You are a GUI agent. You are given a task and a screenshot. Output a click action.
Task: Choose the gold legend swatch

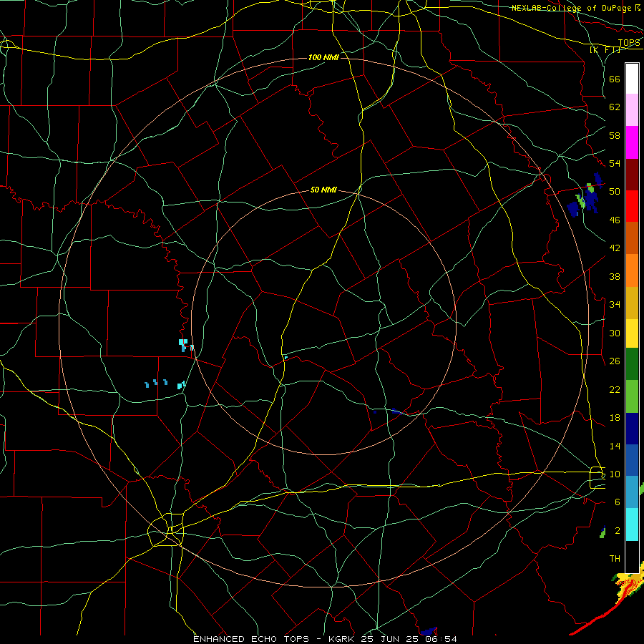(x=632, y=303)
